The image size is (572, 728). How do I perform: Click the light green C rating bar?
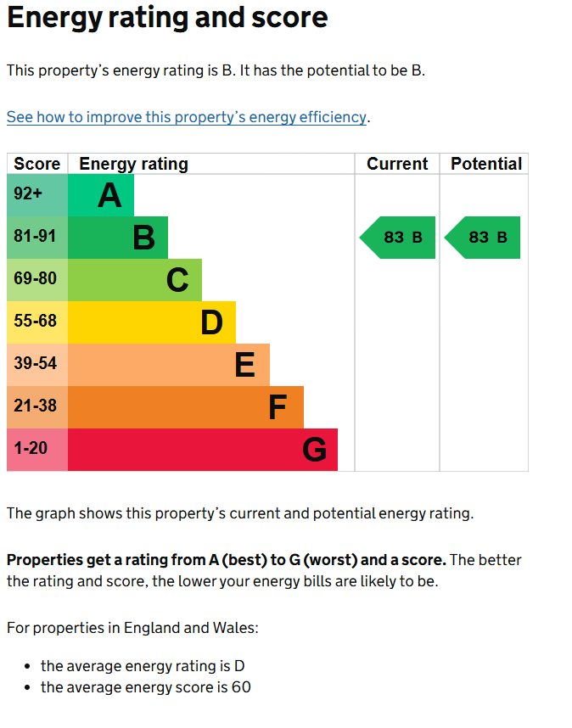coord(135,280)
